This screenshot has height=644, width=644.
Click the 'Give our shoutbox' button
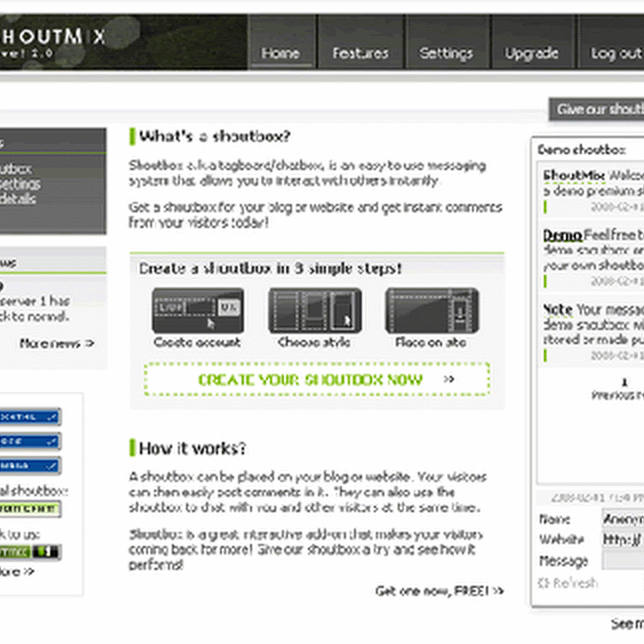pyautogui.click(x=597, y=109)
